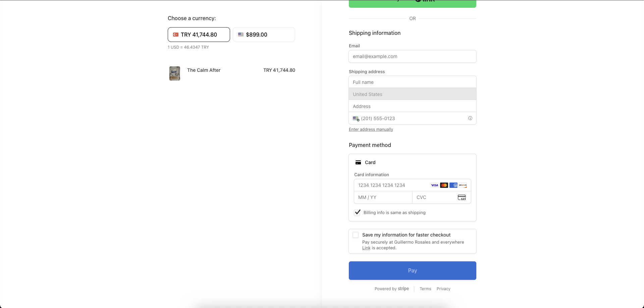Click the Discover card logo icon
Image resolution: width=644 pixels, height=308 pixels.
(x=463, y=185)
